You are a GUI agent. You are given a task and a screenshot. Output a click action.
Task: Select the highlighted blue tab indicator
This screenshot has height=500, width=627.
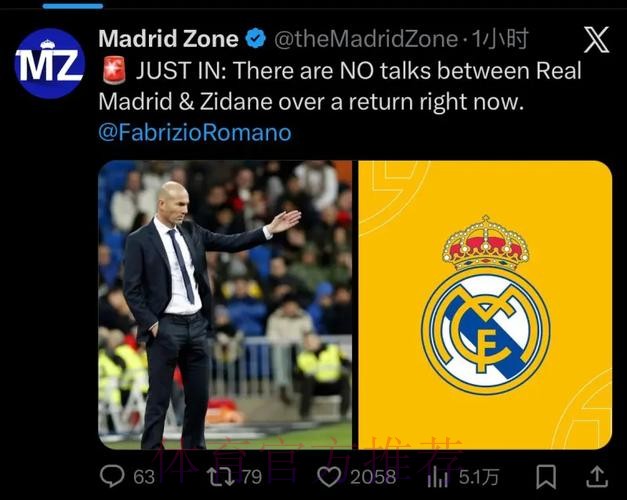(x=73, y=6)
